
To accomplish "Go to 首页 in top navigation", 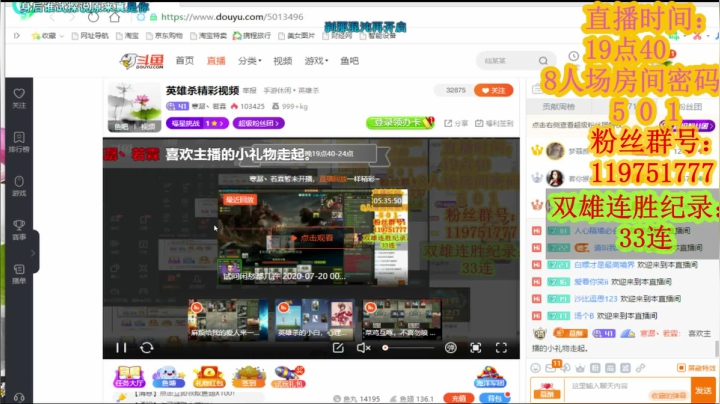I will click(x=185, y=61).
